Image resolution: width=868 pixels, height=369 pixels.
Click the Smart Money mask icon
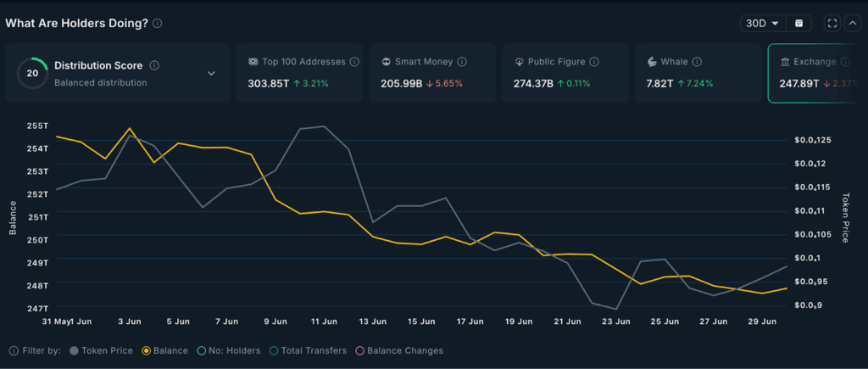(386, 62)
